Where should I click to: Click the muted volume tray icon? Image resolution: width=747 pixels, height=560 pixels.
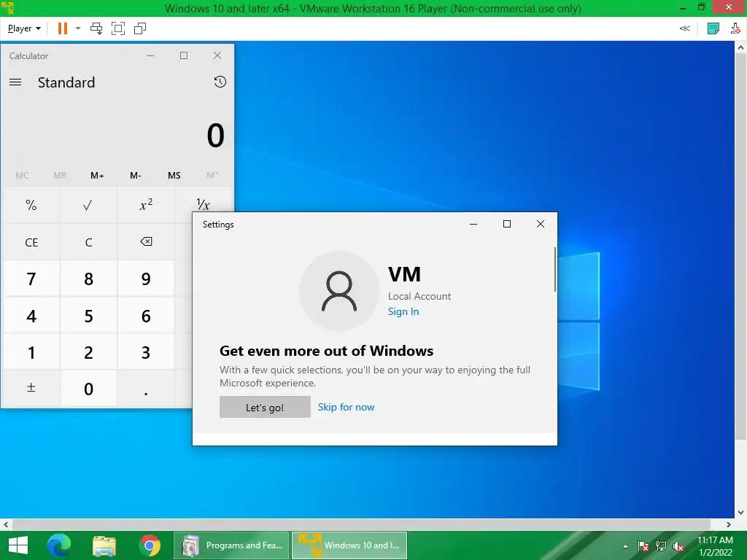tap(678, 546)
